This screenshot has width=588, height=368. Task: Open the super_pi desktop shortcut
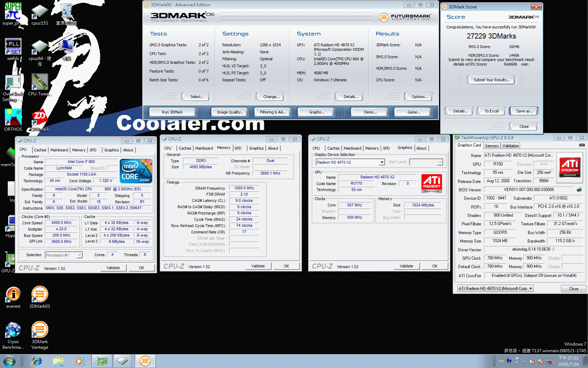13,14
